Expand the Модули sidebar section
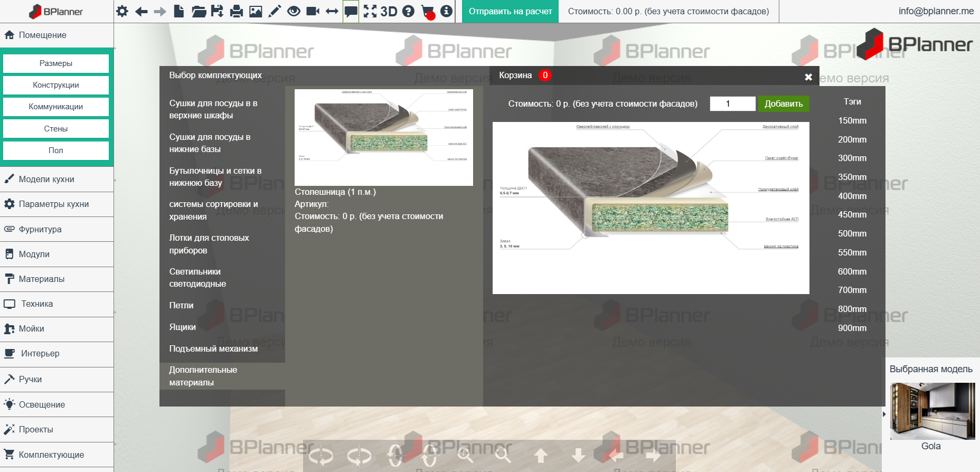 point(56,254)
